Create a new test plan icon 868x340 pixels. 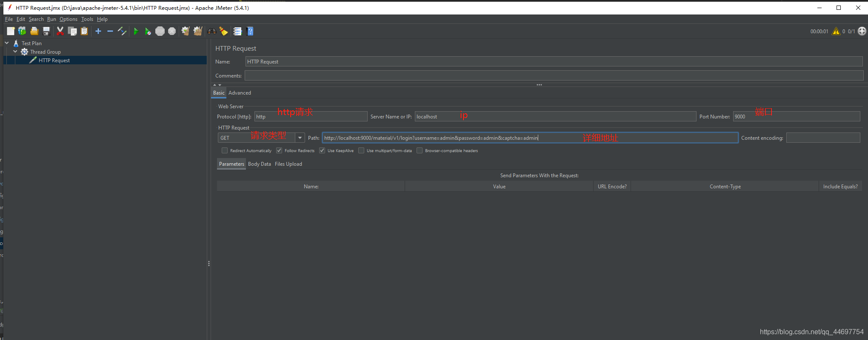tap(11, 31)
